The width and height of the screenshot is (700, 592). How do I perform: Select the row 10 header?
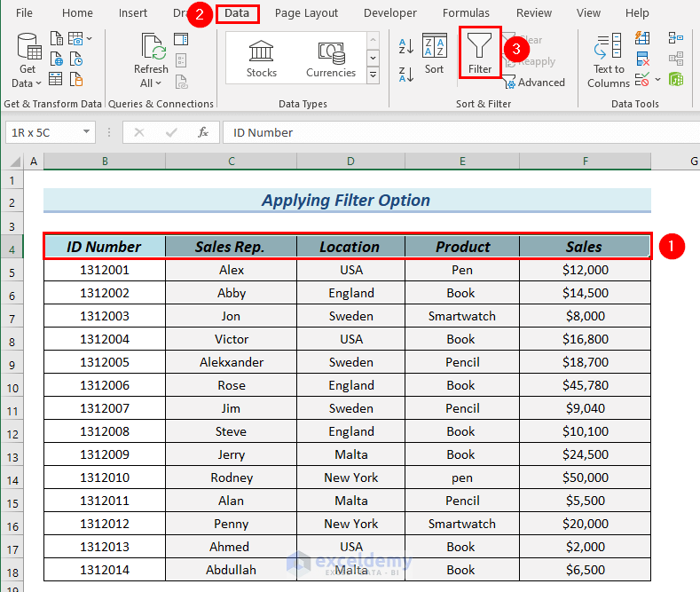[12, 385]
